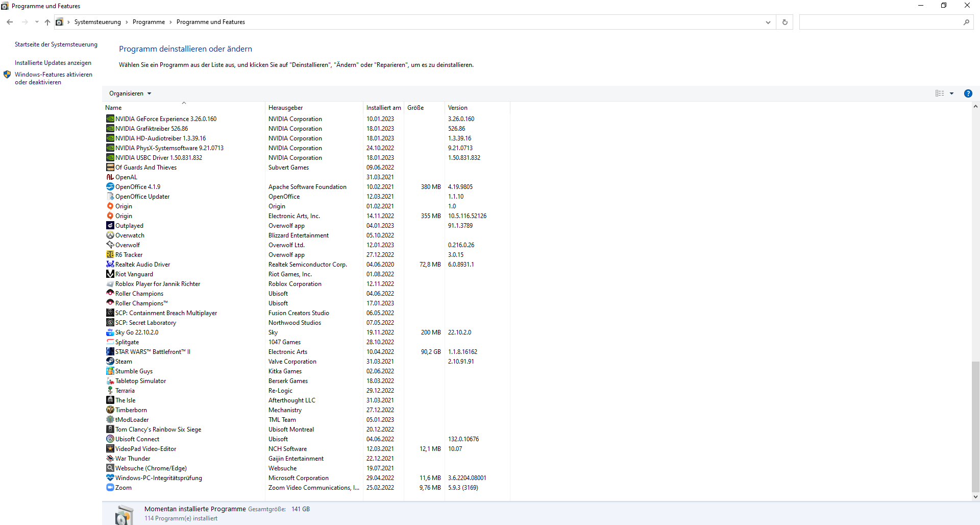This screenshot has height=525, width=980.
Task: Sort by the Name column header
Action: tap(184, 107)
